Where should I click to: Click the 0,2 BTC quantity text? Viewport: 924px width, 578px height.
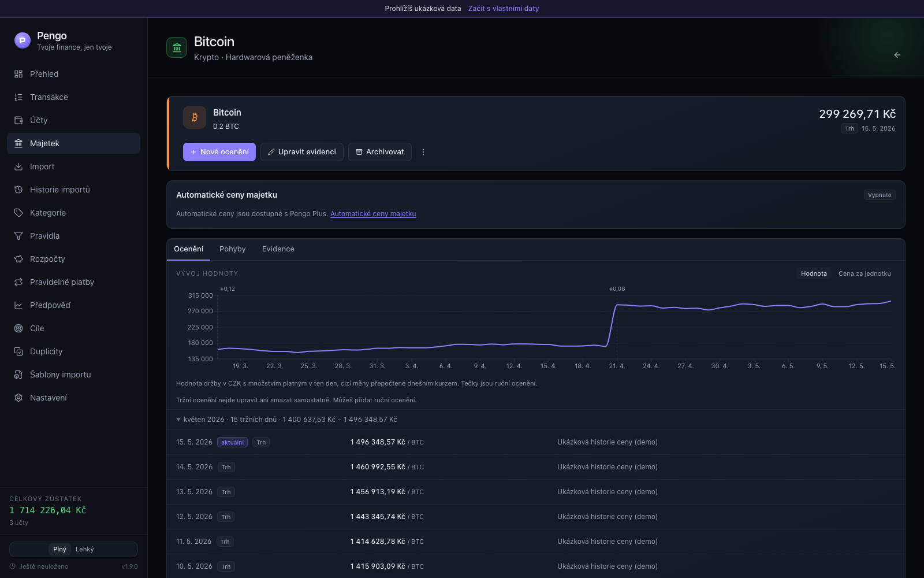coord(226,127)
